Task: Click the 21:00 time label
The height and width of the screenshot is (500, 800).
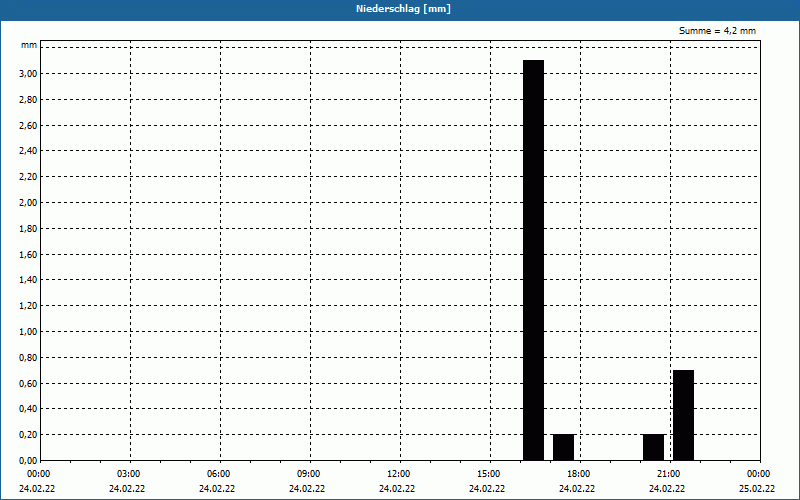Action: 668,474
